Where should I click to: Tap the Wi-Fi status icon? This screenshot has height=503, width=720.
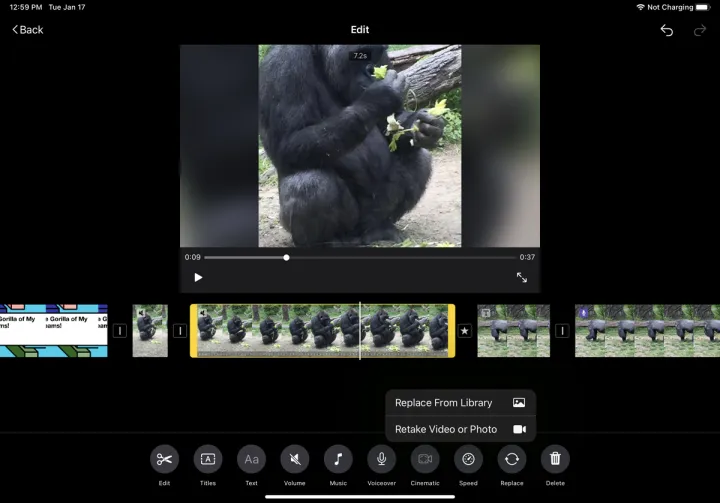[640, 7]
